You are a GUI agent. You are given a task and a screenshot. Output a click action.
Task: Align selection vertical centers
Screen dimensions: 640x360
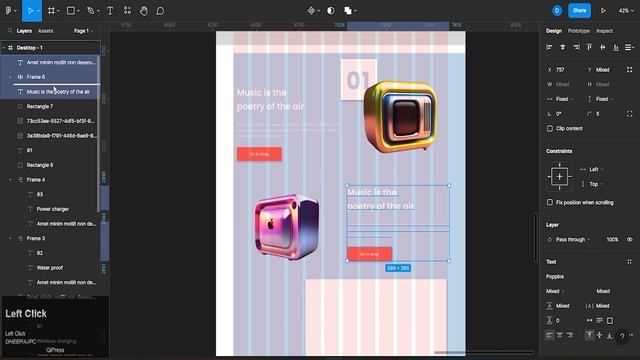pos(602,47)
